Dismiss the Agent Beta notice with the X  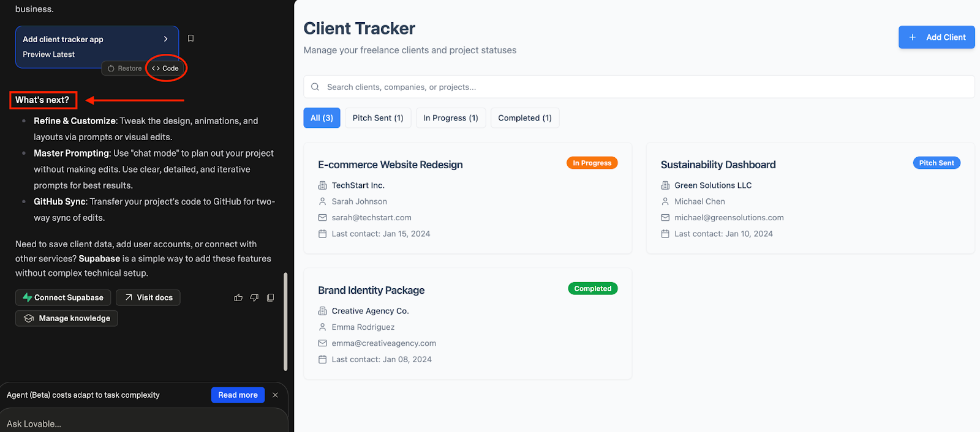pyautogui.click(x=275, y=395)
